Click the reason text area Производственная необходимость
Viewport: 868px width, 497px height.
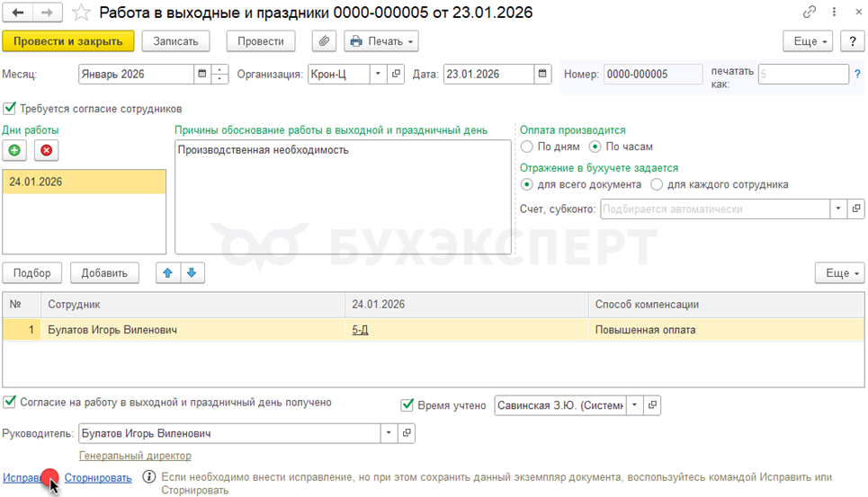click(343, 197)
